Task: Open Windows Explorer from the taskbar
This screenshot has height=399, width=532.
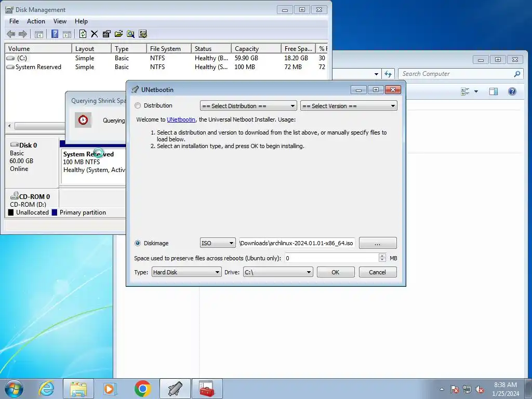Action: [78, 389]
